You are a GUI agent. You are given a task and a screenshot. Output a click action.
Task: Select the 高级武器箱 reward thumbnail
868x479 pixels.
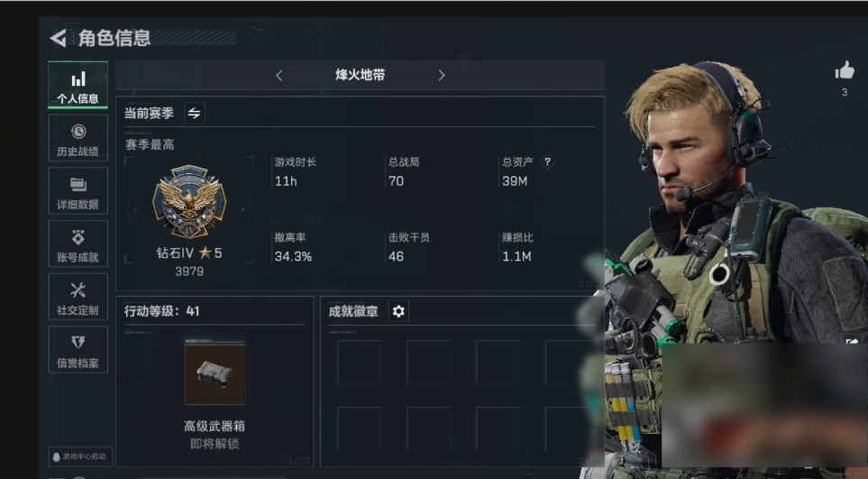tap(215, 373)
